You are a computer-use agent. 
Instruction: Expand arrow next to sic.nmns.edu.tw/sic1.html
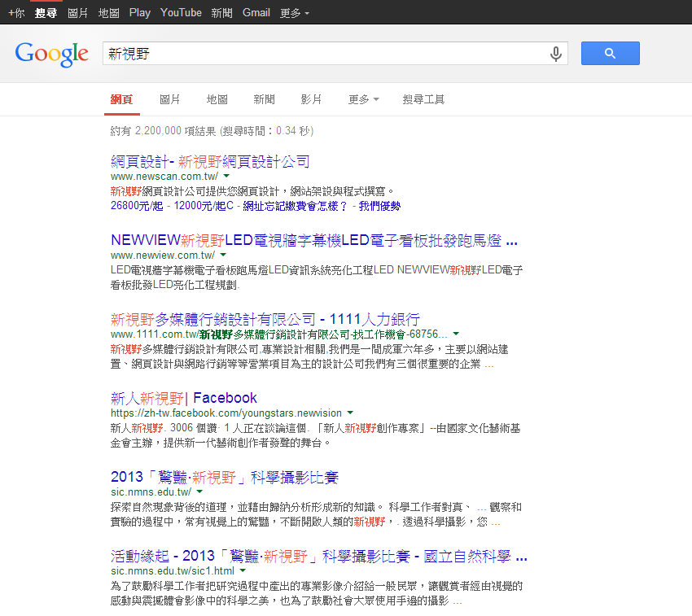(x=243, y=570)
